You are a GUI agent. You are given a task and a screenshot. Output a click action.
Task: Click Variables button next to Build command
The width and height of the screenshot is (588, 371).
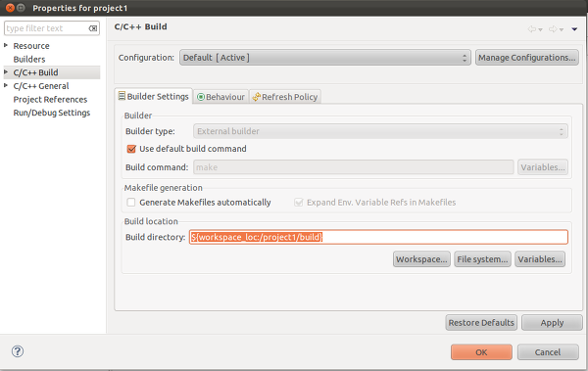[543, 167]
